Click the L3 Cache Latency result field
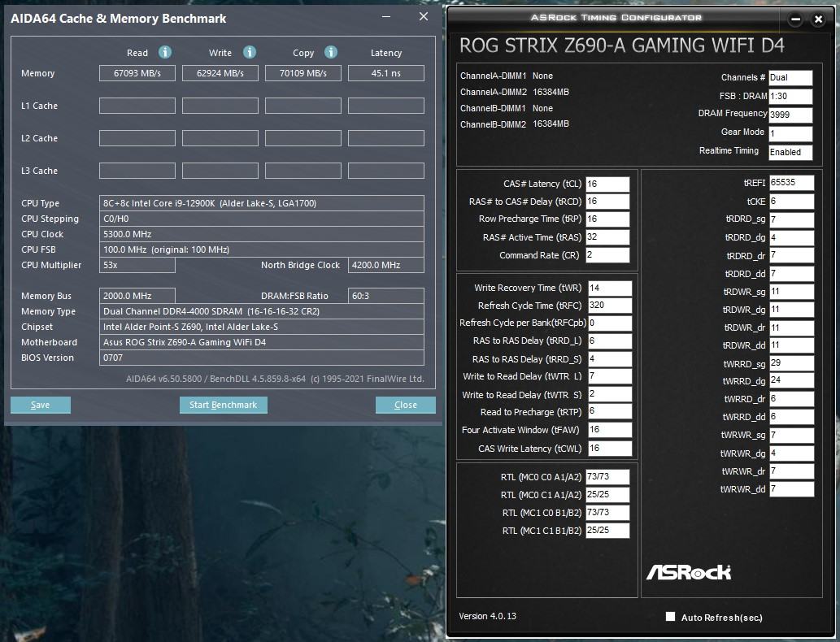The image size is (840, 642). tap(386, 171)
